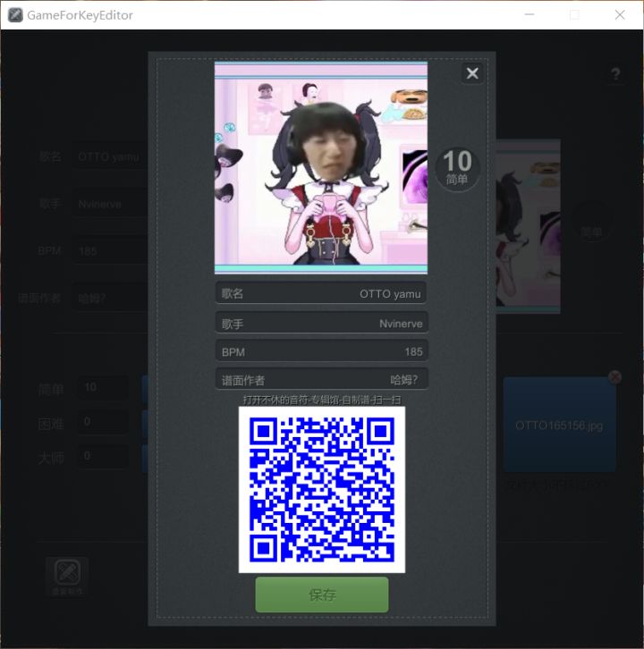Click the green 保存 save button
Screen dimensions: 644x649
(x=322, y=594)
